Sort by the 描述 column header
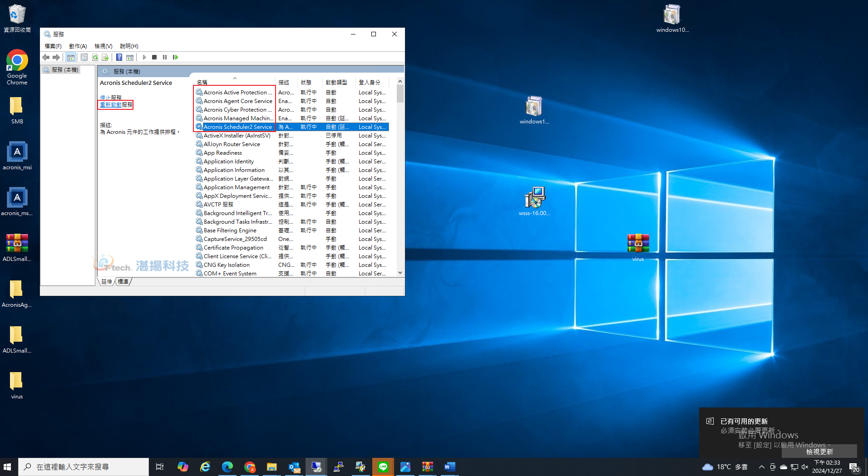The image size is (868, 476). 286,83
